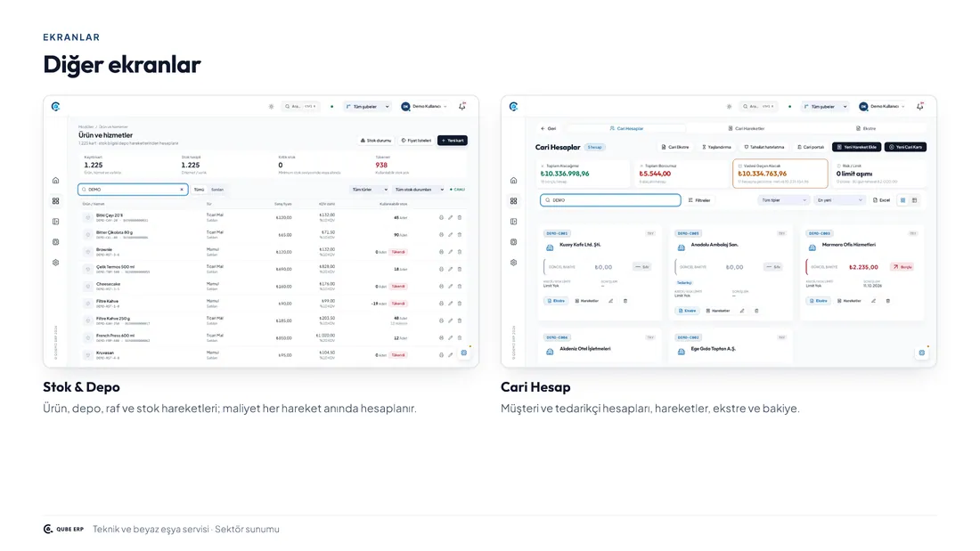Viewport: 980px width, 551px height.
Task: Click the Qube logo on the Cari Hesap screen
Action: pos(514,107)
